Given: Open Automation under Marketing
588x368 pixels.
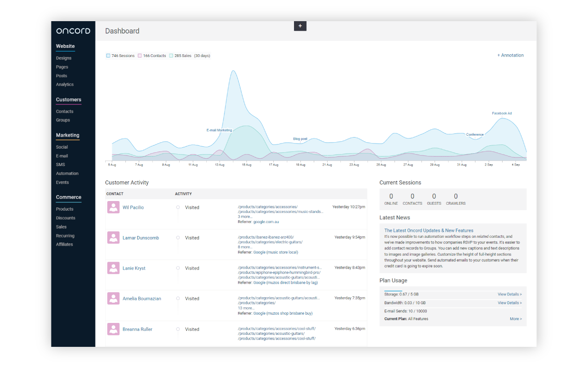Looking at the screenshot, I should click(67, 173).
